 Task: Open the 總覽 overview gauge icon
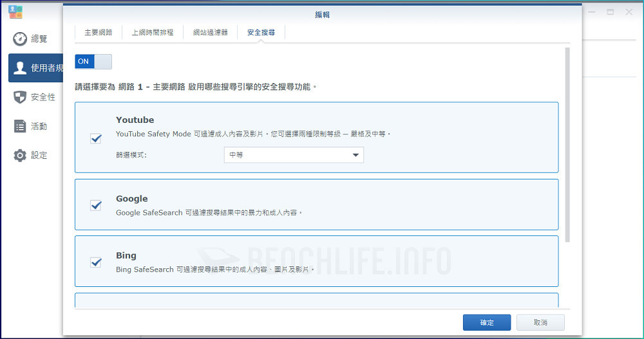tap(20, 39)
